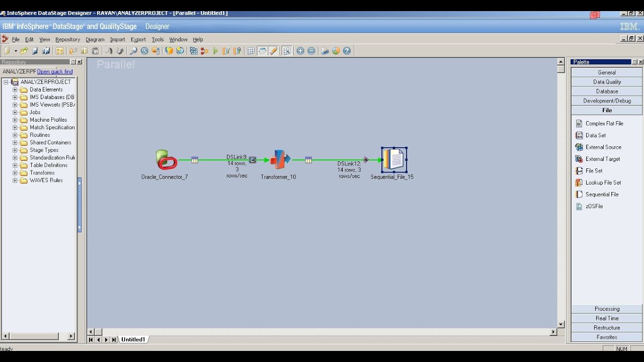The image size is (644, 362).
Task: Open the Repository menu
Action: (x=68, y=40)
